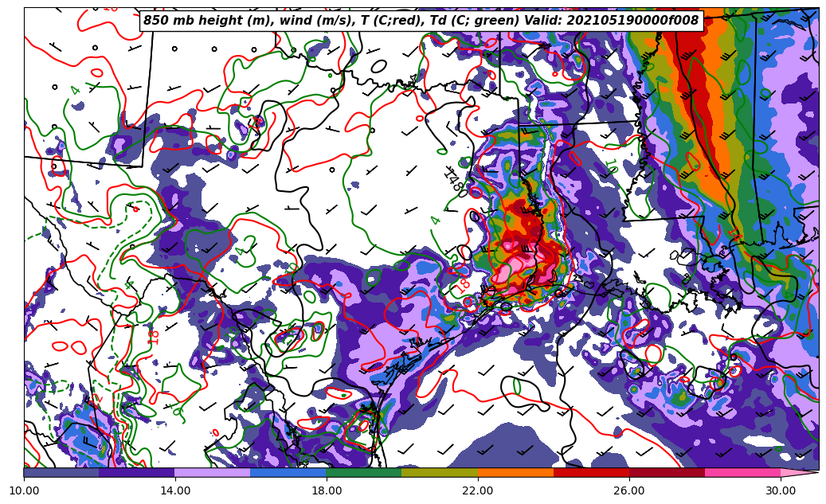Image resolution: width=826 pixels, height=504 pixels.
Task: Click the 30.00 colorbar tick label
Action: pos(781,490)
